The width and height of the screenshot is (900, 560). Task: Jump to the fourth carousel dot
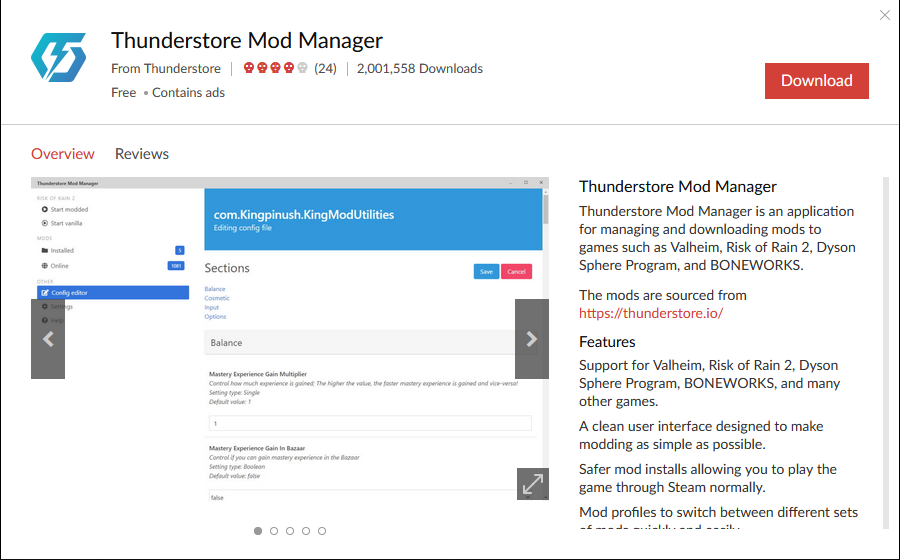[x=306, y=531]
